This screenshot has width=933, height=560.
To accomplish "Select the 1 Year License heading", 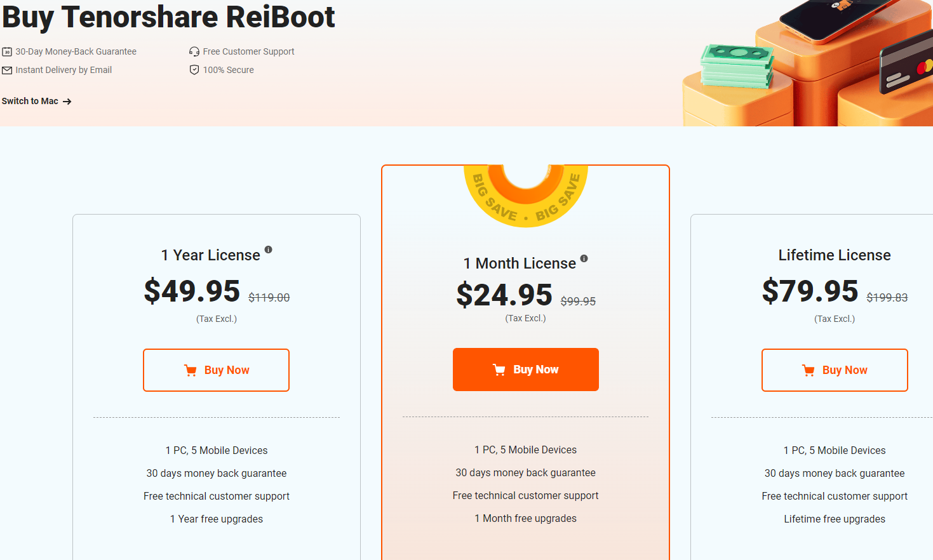I will point(210,255).
